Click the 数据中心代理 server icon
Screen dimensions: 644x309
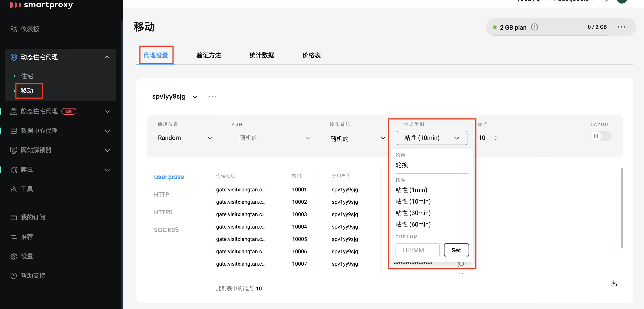click(x=13, y=131)
